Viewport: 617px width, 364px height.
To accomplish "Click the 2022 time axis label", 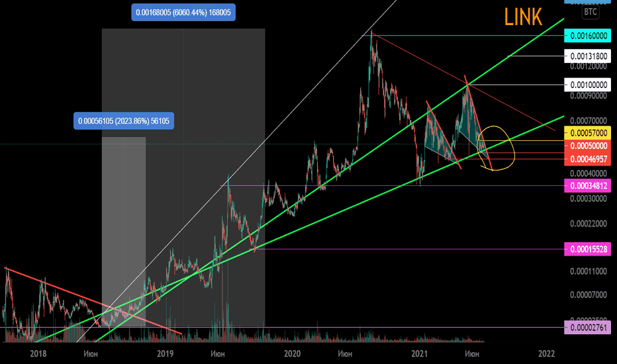I will click(546, 353).
